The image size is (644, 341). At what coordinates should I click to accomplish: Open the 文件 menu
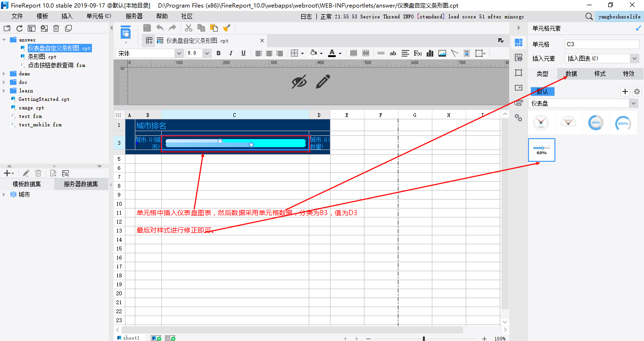click(17, 16)
